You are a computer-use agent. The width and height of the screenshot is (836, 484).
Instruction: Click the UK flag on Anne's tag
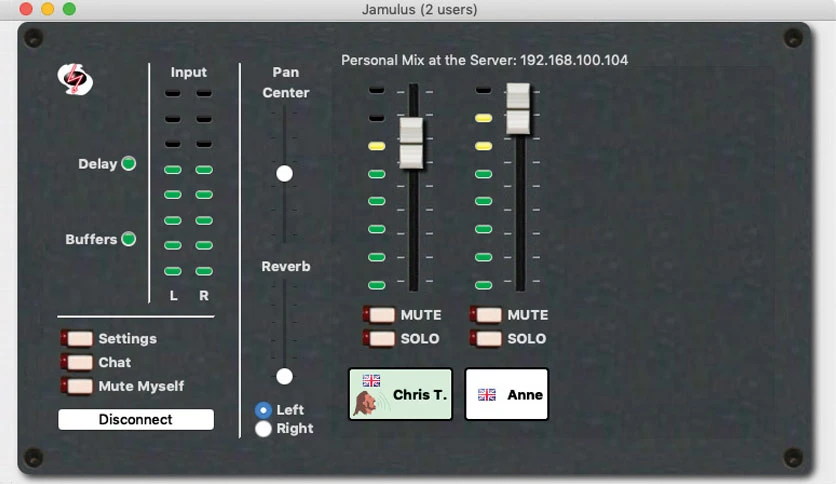tap(487, 394)
